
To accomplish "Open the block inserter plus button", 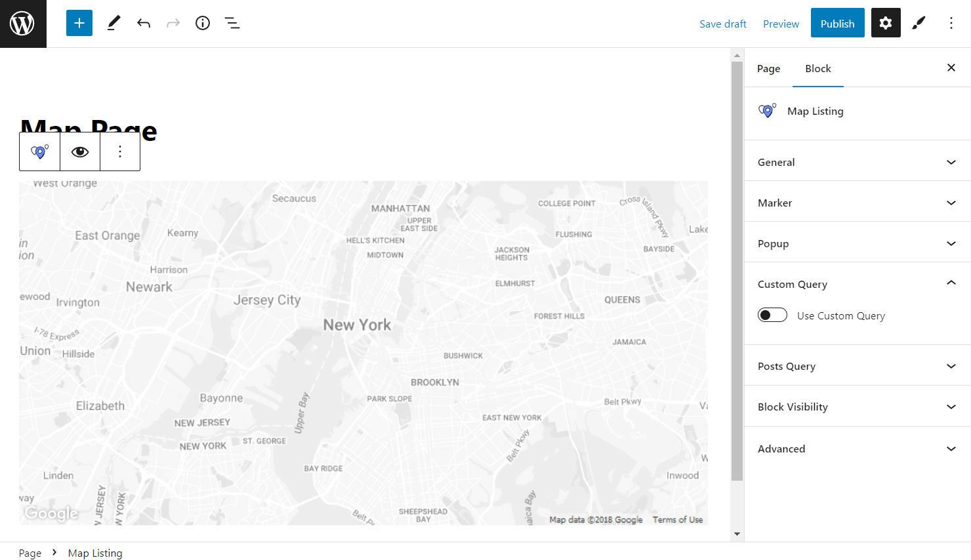I will pos(79,23).
